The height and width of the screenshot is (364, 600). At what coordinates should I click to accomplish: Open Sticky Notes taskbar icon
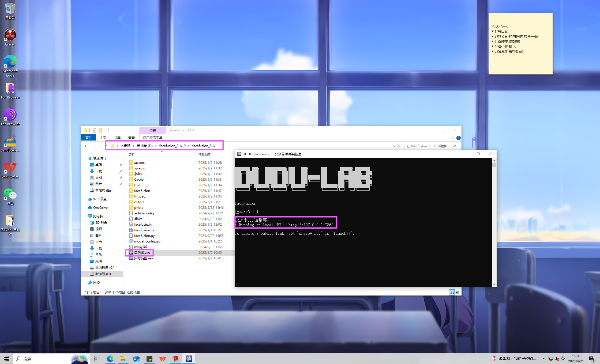[x=149, y=359]
